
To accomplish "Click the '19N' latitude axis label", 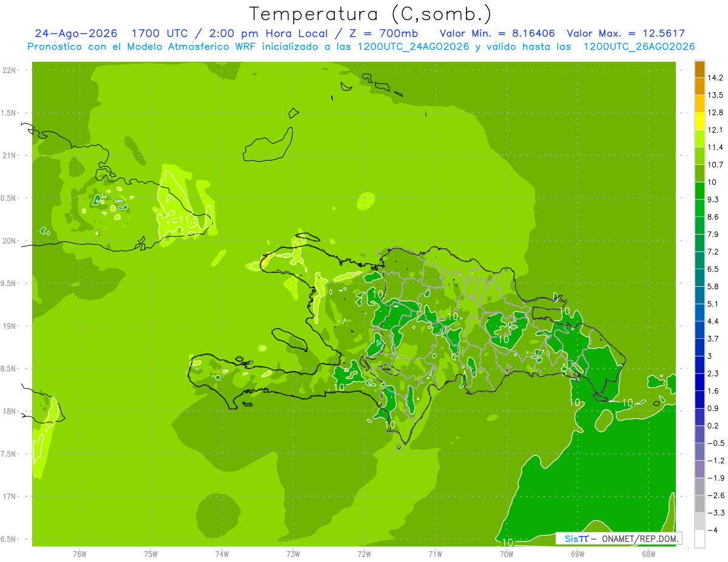I will pyautogui.click(x=10, y=326).
